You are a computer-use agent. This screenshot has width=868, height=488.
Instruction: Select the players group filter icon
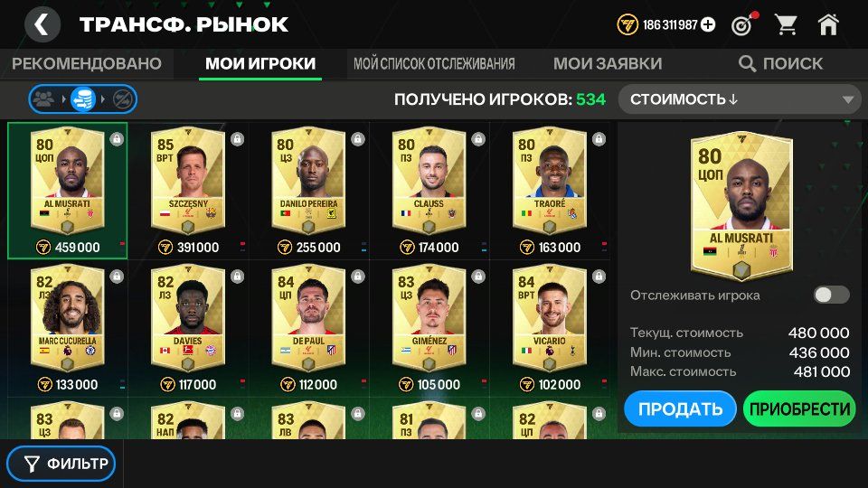43,99
